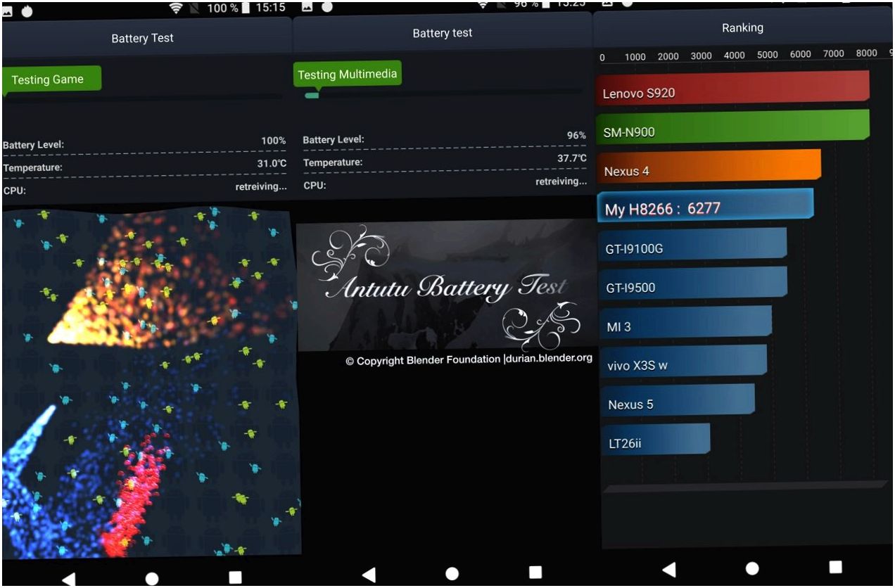
Task: Click the Battery test title above Testing Multimedia
Action: 443,33
